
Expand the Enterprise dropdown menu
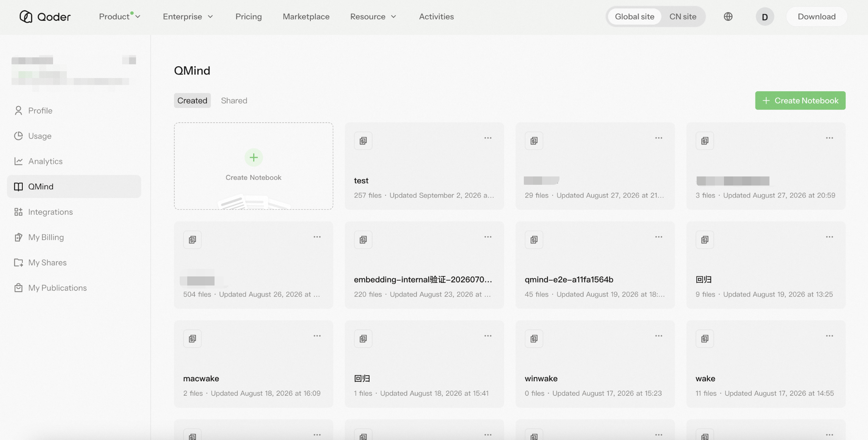coord(188,17)
